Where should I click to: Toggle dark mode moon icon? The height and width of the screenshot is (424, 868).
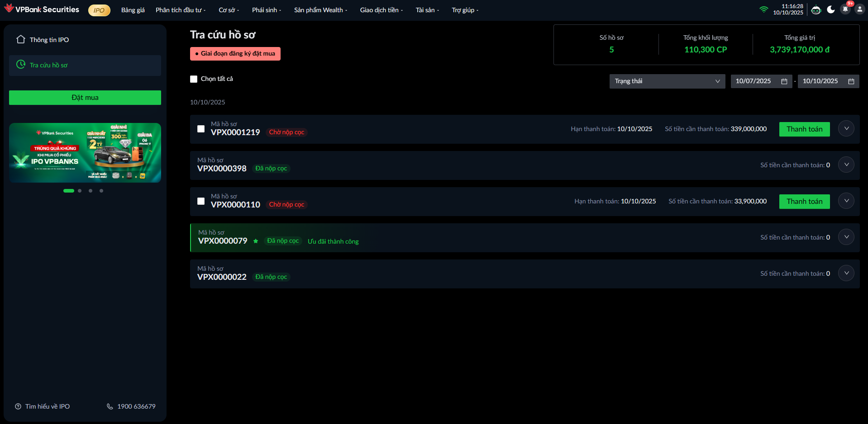click(831, 10)
